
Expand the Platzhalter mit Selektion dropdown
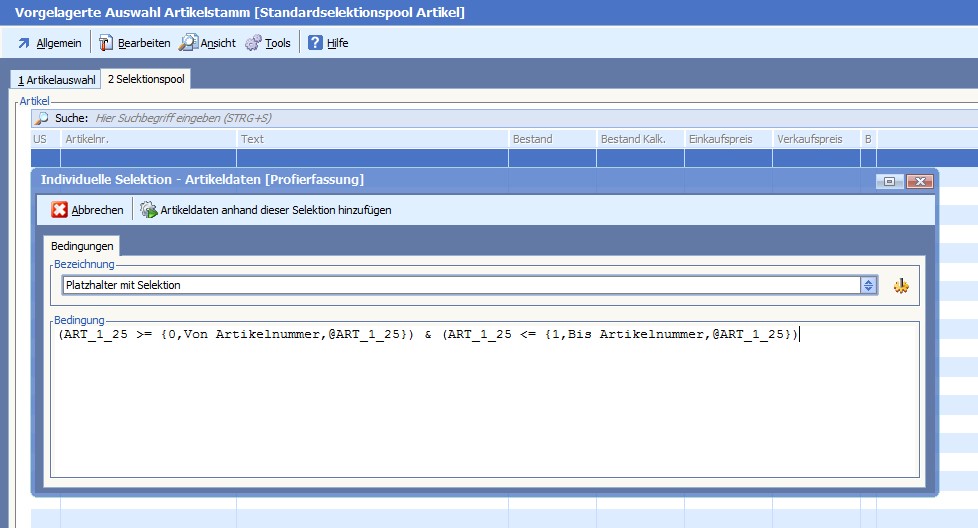869,286
